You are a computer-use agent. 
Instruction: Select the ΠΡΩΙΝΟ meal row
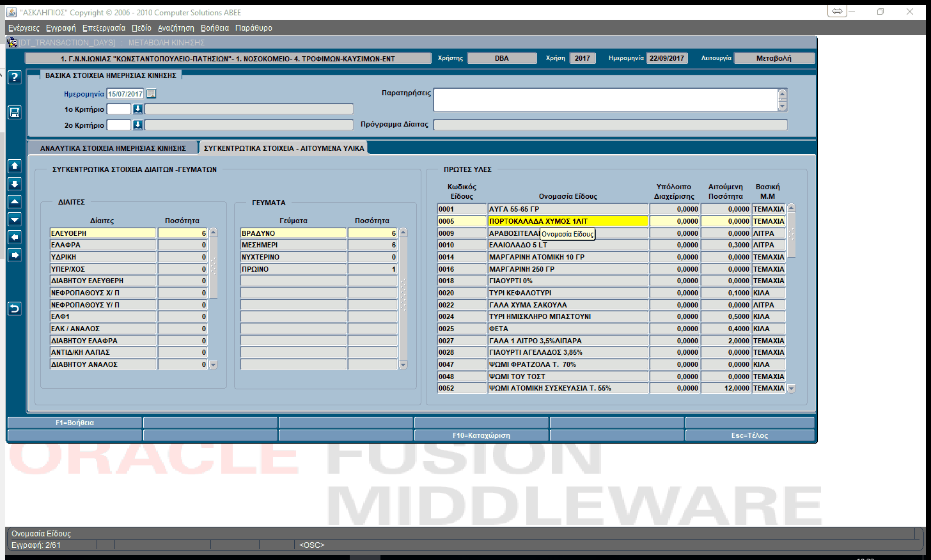tap(293, 269)
